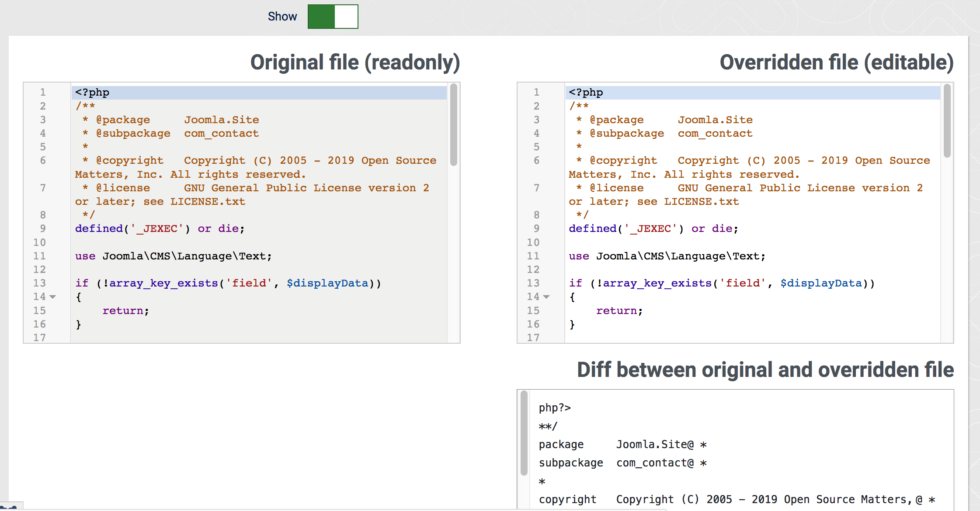Click 'Original file (readonly)' heading
Screen dimensions: 980x511
click(x=355, y=62)
